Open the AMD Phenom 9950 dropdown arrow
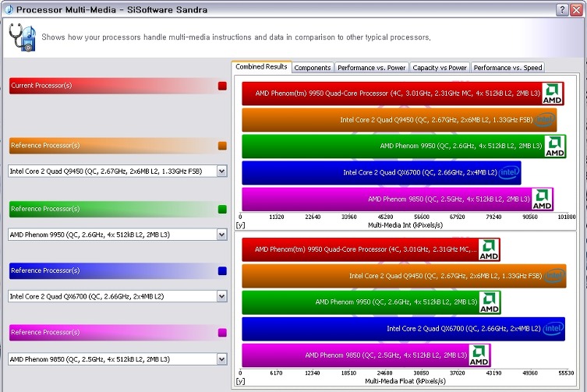 [221, 235]
